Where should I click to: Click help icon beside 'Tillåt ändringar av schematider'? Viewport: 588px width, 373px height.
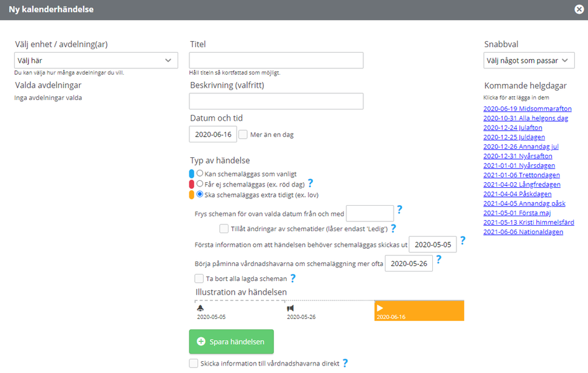(x=394, y=228)
